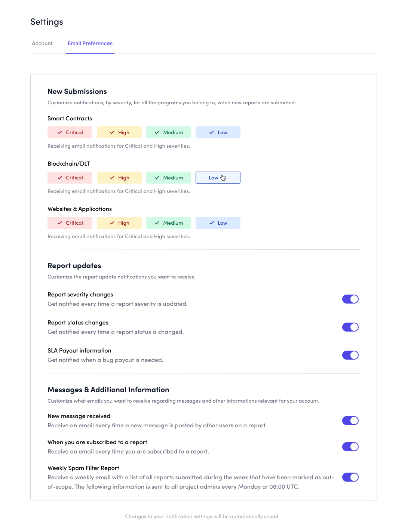Screen dimensions: 408x532
Task: Click the checkmark icon on Blockchain/DLT Critical pill
Action: (60, 178)
